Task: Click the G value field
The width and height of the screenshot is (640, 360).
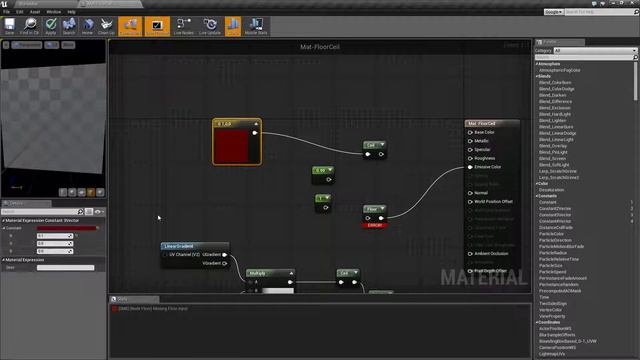Action: pos(55,244)
